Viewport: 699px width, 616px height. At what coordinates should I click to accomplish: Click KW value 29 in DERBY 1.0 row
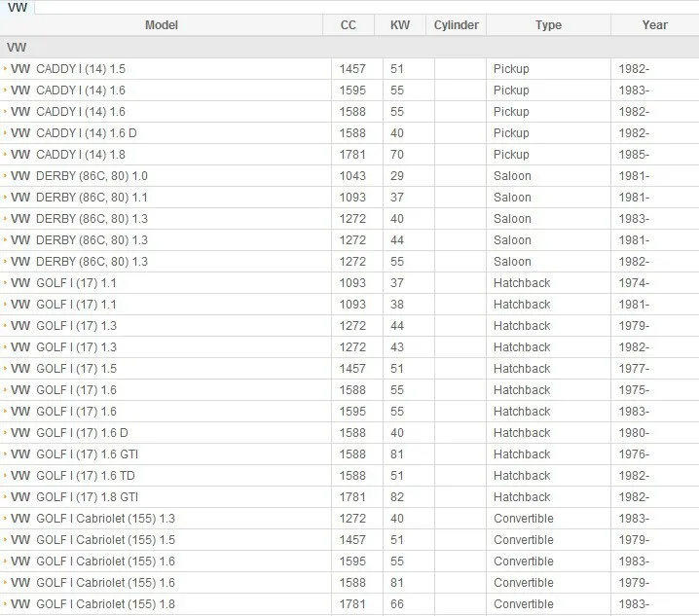click(x=397, y=176)
